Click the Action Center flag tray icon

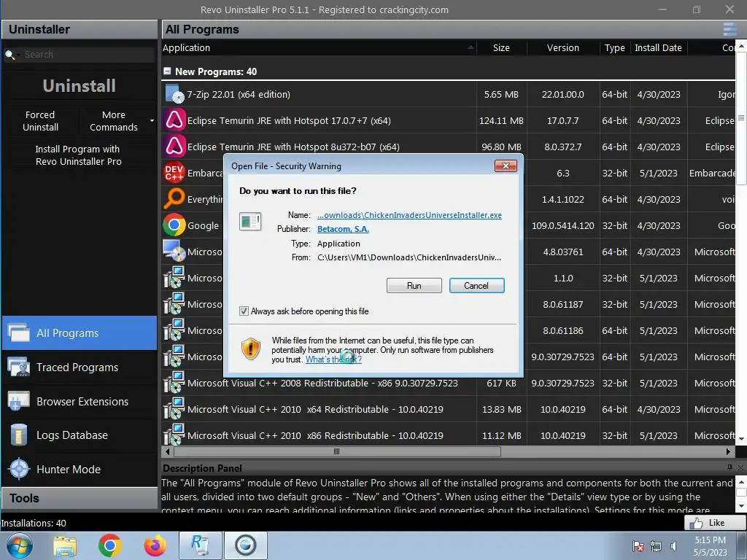pos(638,546)
